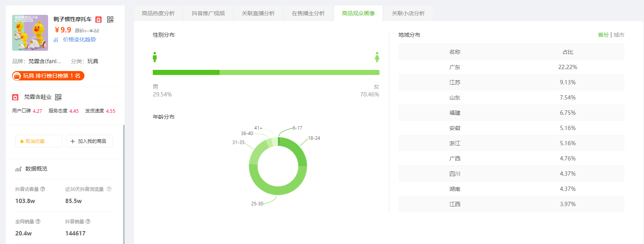The image size is (644, 244).
Task: Select the 在售播主分析 tab
Action: click(308, 13)
